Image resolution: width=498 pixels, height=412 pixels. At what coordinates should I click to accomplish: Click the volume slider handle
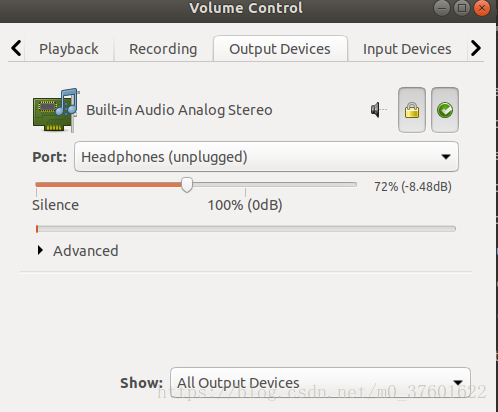point(187,185)
